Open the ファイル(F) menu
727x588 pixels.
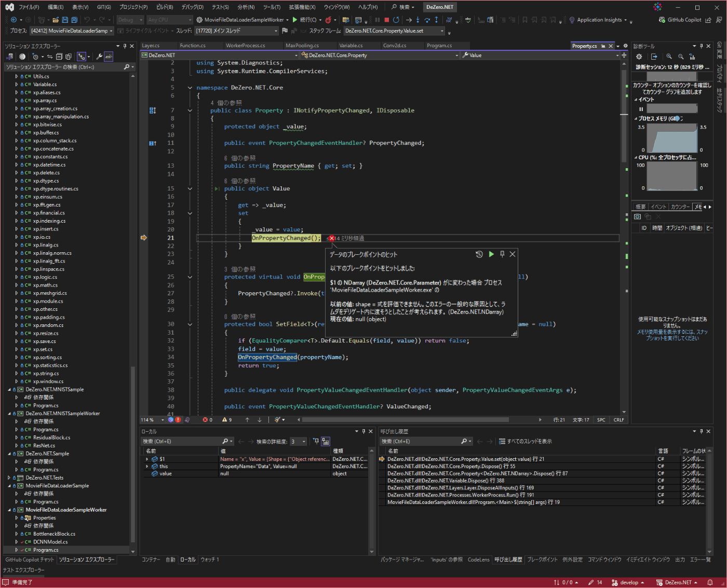click(x=29, y=7)
